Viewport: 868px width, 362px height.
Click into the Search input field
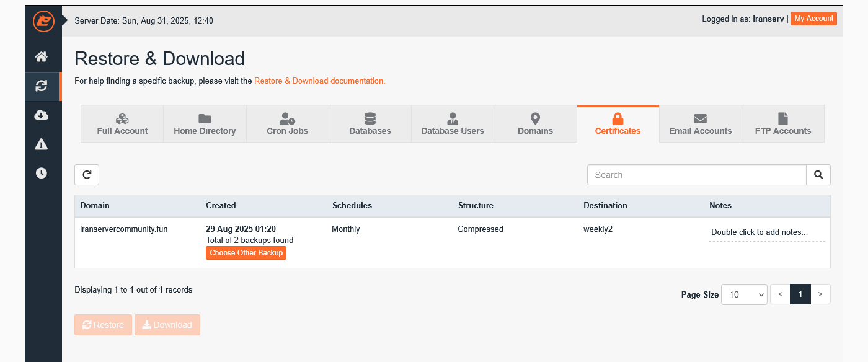point(696,175)
